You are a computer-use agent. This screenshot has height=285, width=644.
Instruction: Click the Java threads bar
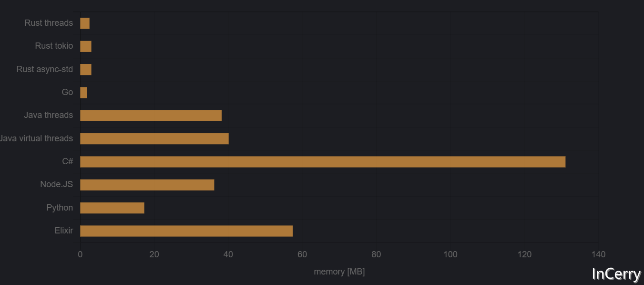point(151,116)
